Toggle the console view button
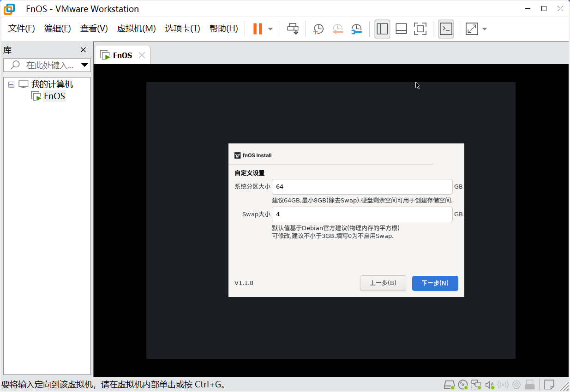 coord(446,29)
